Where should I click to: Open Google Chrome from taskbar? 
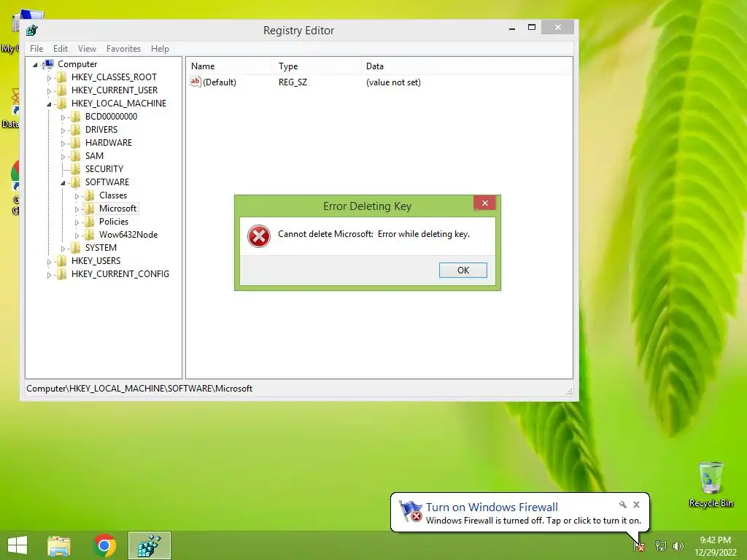point(104,545)
